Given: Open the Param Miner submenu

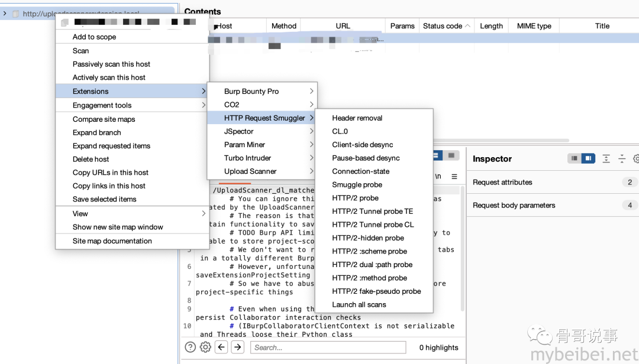Looking at the screenshot, I should (x=262, y=145).
